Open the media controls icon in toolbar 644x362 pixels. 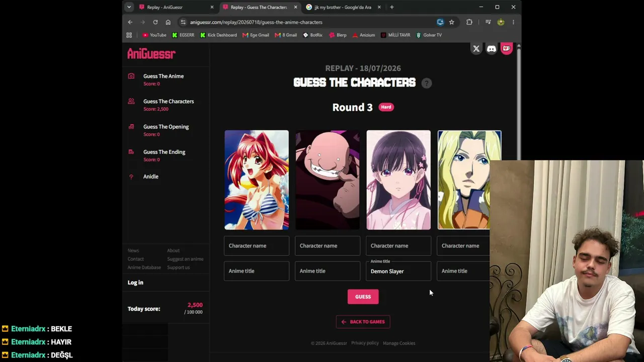point(488,22)
